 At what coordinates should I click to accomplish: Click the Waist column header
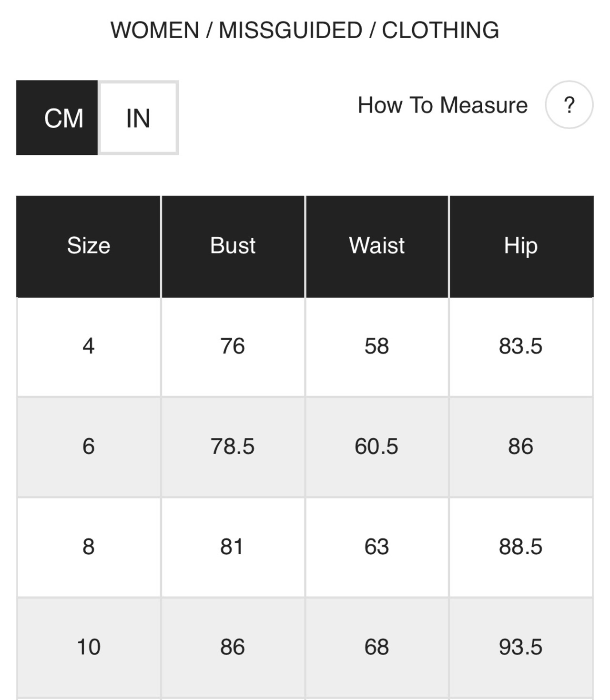point(376,246)
